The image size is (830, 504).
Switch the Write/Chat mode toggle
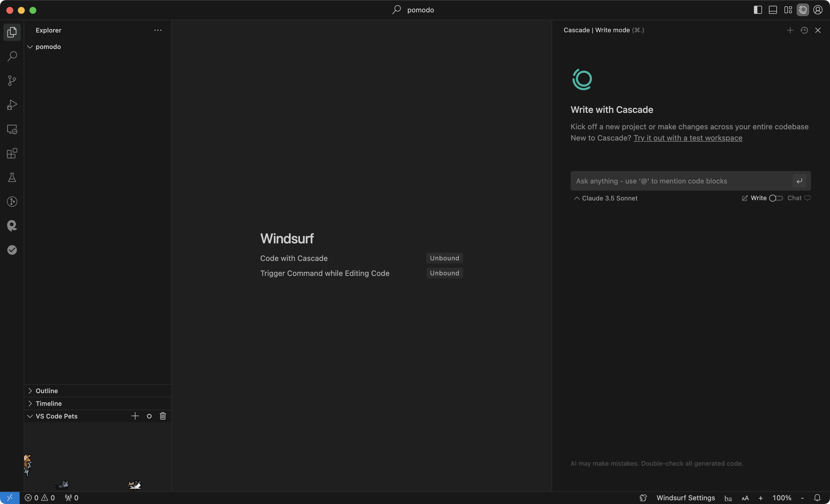coord(776,198)
